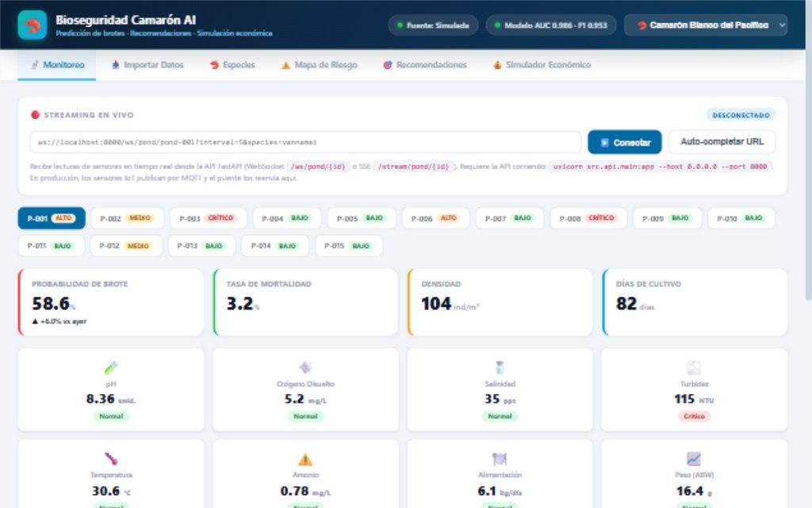The width and height of the screenshot is (812, 508).
Task: Click the 35 ppt salinity value
Action: click(x=500, y=399)
